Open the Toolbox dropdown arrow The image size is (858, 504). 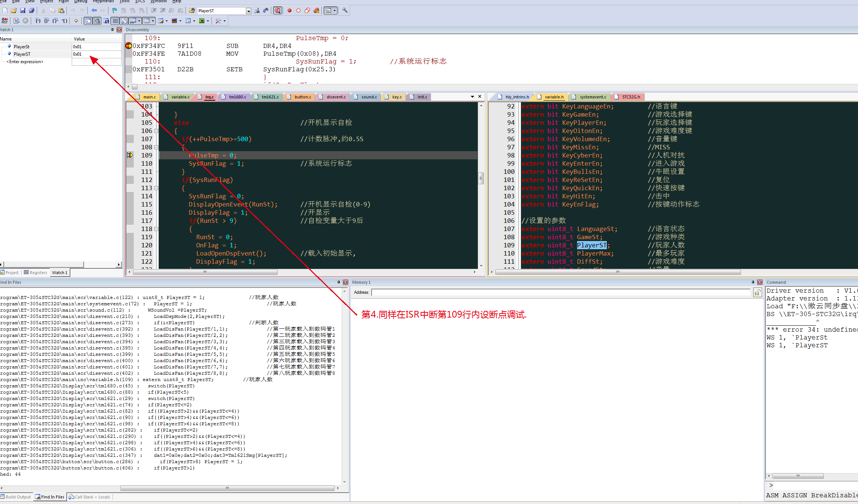[x=224, y=21]
